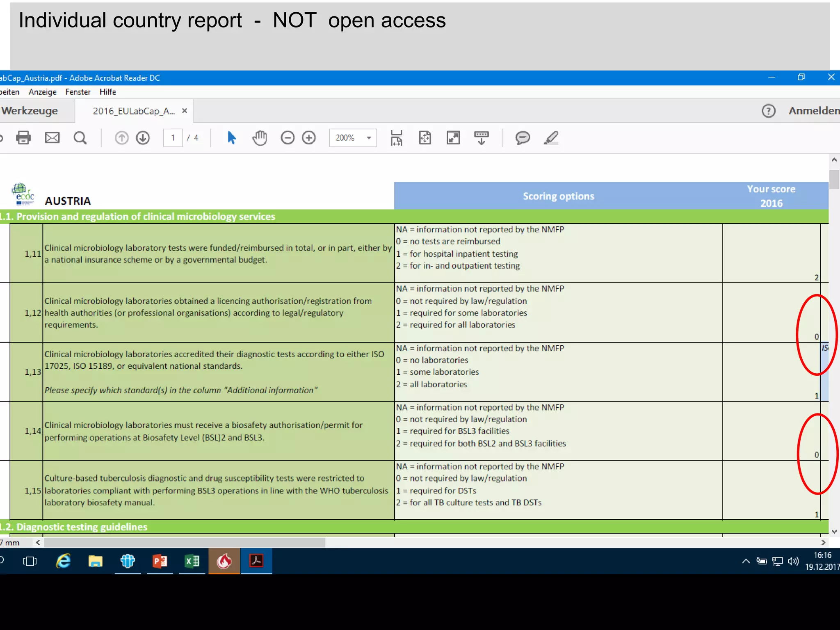This screenshot has height=630, width=840.
Task: Click the page number input field
Action: point(173,138)
